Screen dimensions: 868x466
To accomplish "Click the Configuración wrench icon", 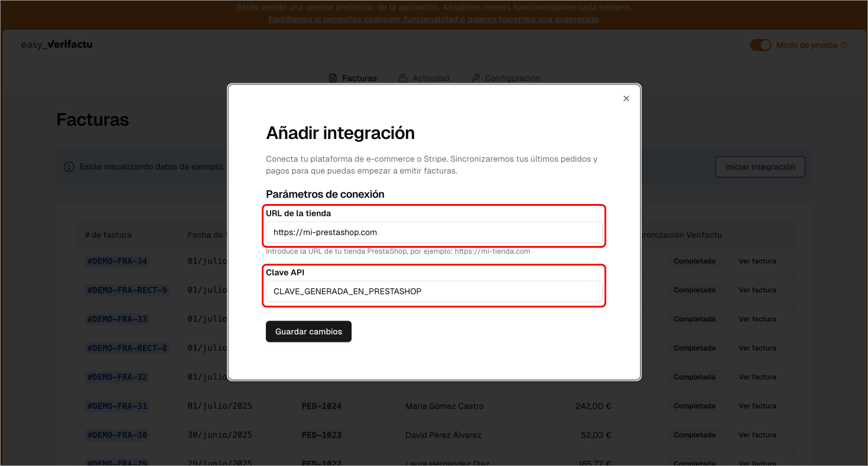I will coord(476,77).
